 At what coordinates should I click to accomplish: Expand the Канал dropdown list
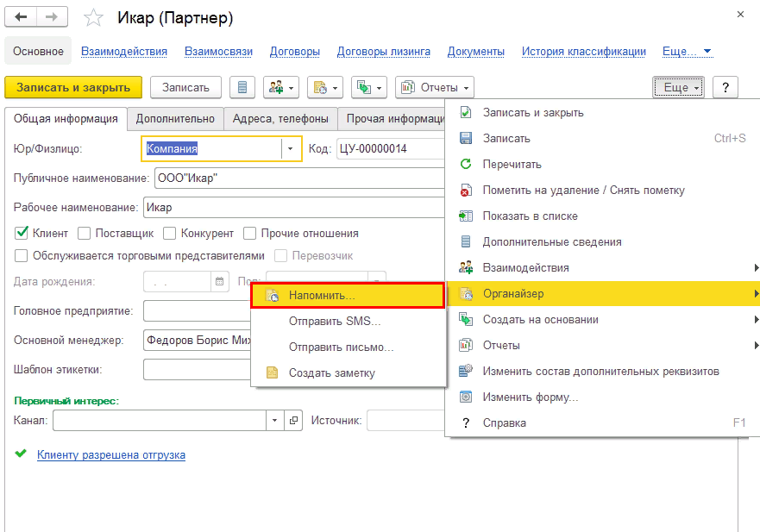(x=275, y=420)
